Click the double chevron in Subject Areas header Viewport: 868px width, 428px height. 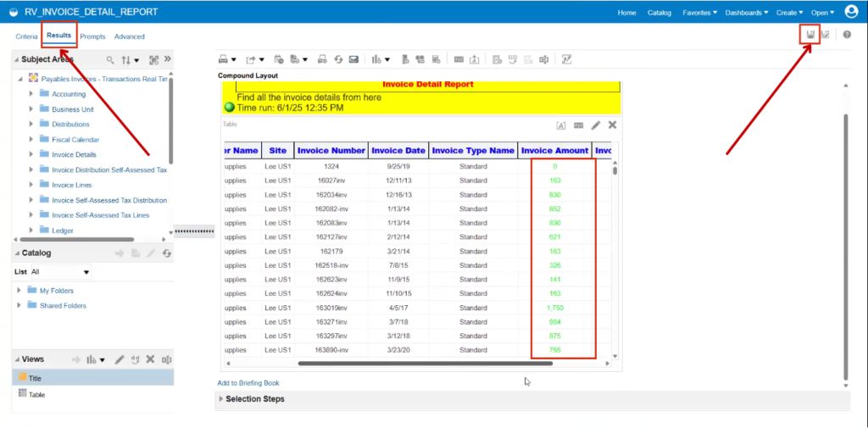pos(168,59)
